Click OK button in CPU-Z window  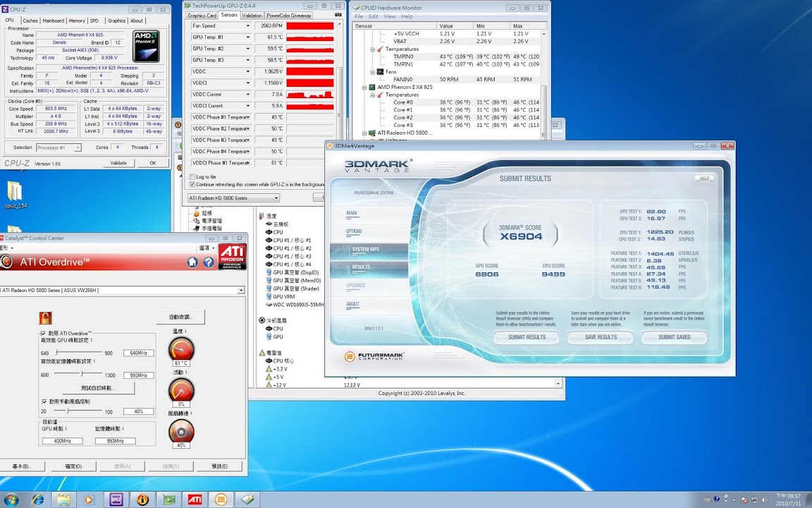(153, 163)
